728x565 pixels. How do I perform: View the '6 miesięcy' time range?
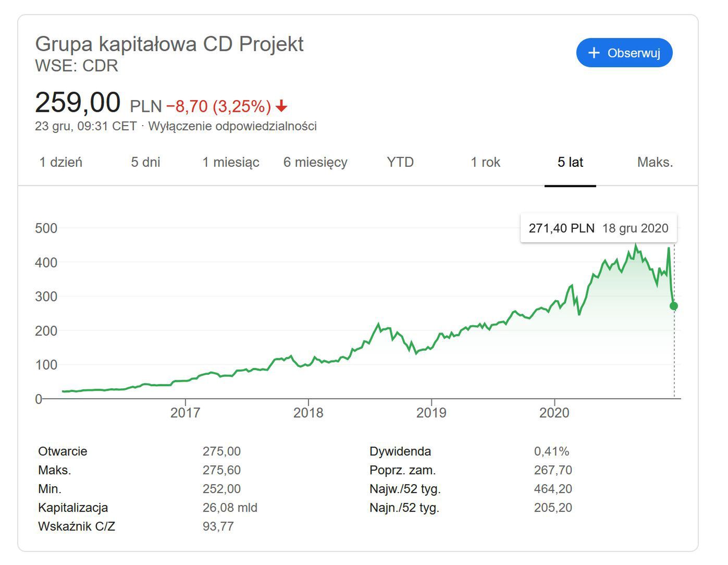pyautogui.click(x=315, y=162)
